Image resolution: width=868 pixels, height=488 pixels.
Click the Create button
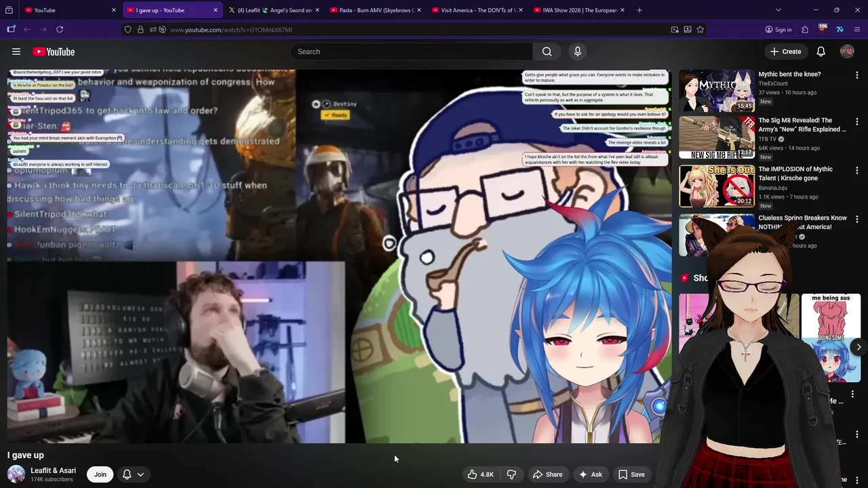click(x=785, y=52)
